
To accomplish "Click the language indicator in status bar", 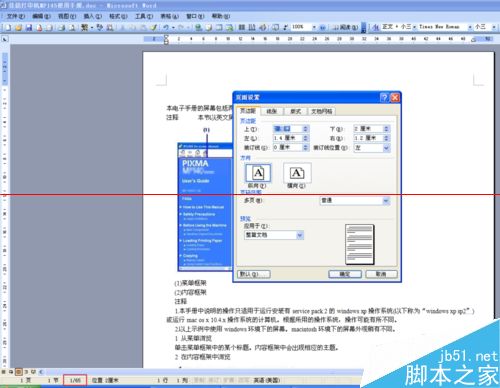I will pos(267,380).
